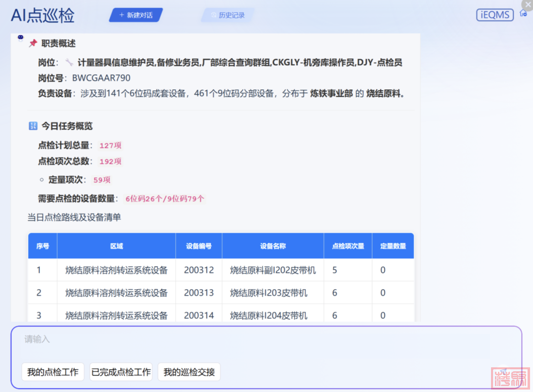Open the 历史记录 history tab
The width and height of the screenshot is (533, 392).
[x=228, y=15]
